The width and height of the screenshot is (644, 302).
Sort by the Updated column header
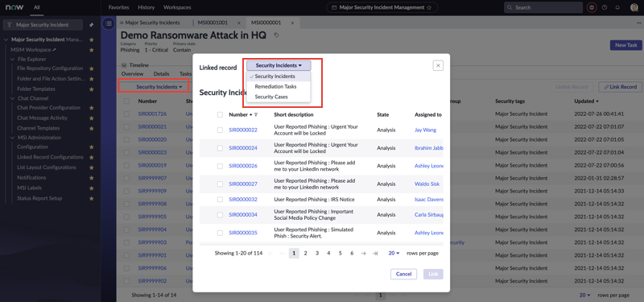pyautogui.click(x=586, y=101)
